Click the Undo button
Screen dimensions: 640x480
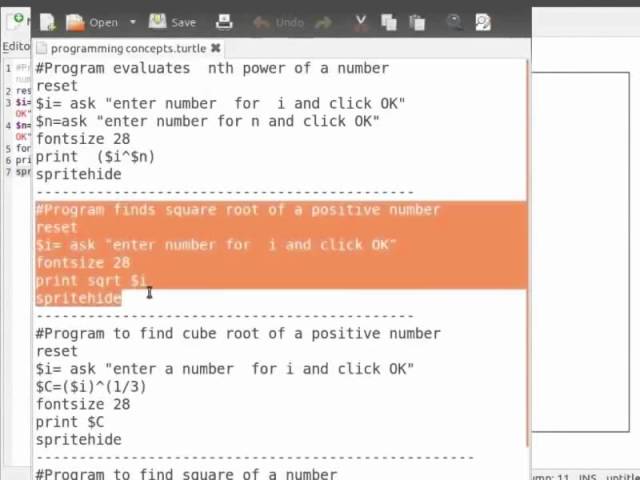pos(279,22)
